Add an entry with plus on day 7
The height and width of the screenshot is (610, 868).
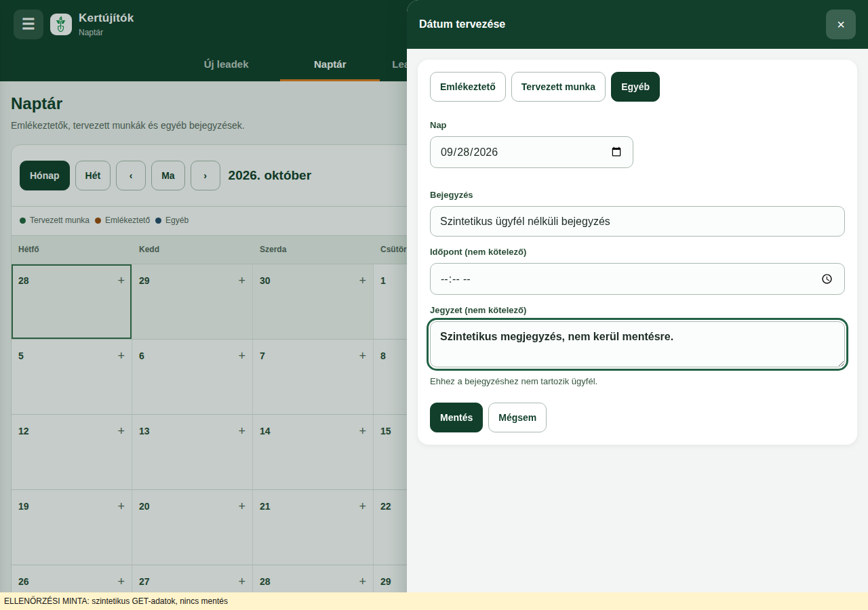pos(363,355)
